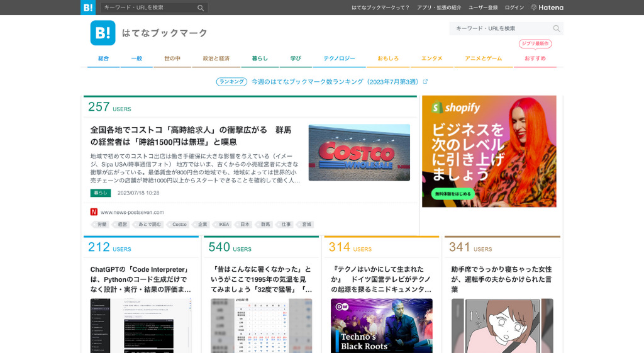Open the Costco store thumbnail image

click(x=359, y=152)
